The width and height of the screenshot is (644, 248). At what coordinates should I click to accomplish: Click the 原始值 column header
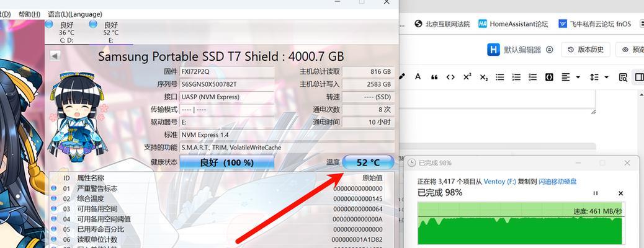pos(372,178)
